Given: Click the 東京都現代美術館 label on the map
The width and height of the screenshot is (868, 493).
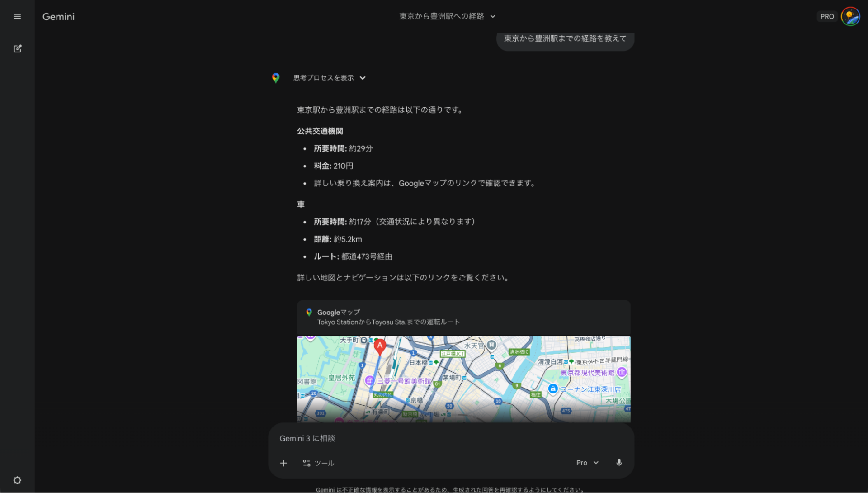Looking at the screenshot, I should 588,372.
